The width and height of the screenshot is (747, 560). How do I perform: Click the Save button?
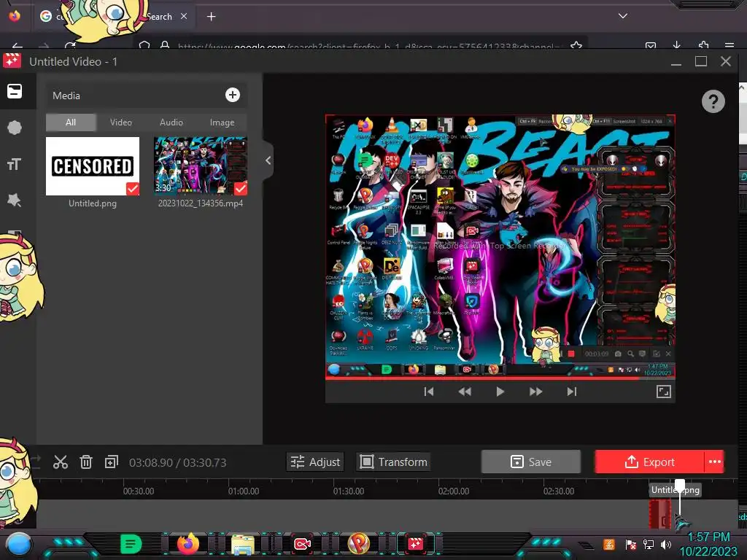coord(531,462)
